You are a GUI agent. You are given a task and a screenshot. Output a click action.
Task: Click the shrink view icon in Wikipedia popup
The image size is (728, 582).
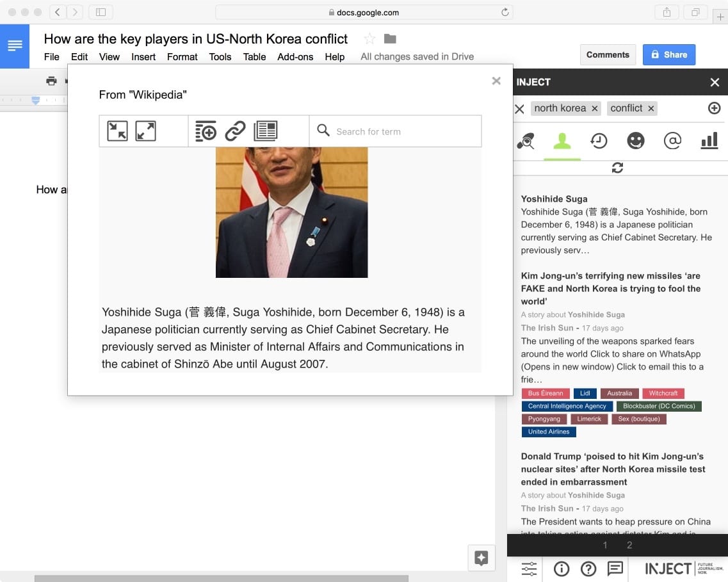[117, 131]
